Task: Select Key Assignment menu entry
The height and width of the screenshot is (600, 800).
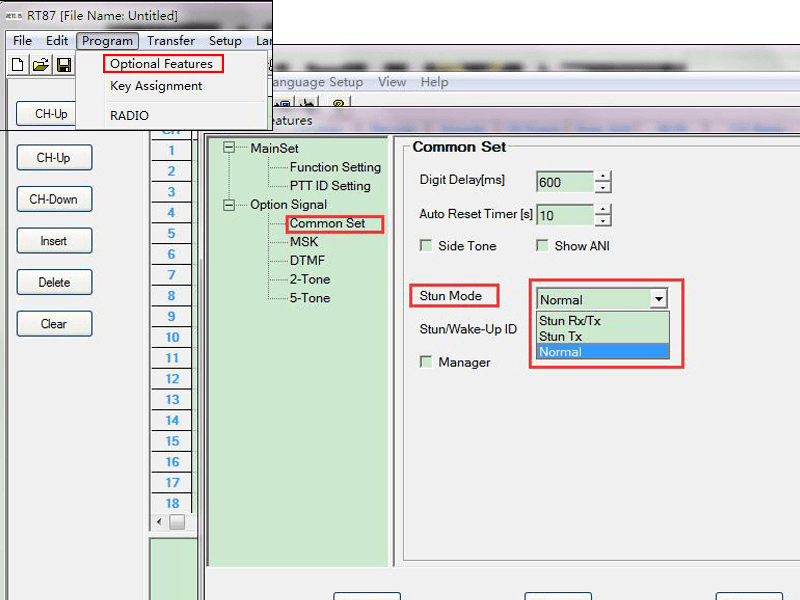Action: [x=156, y=86]
